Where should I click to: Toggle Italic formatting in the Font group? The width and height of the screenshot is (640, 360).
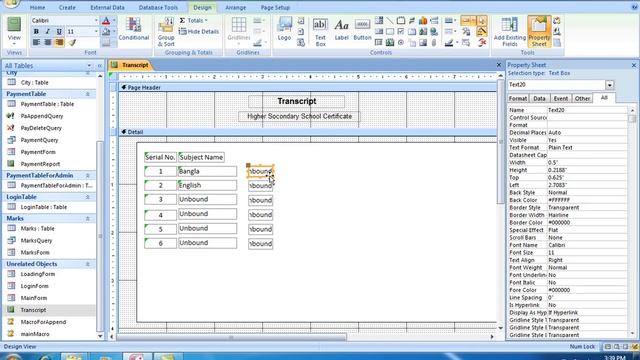(x=47, y=31)
